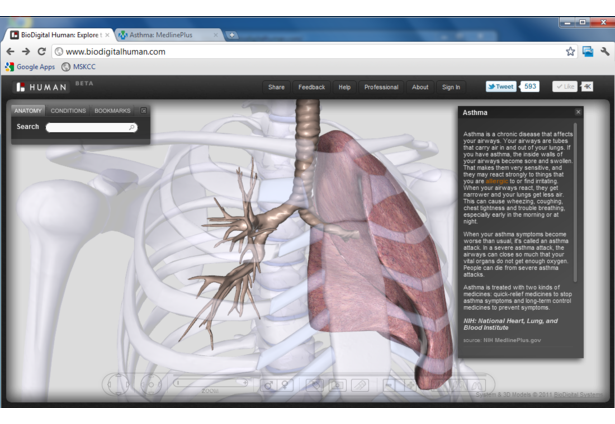Close the Asthma: MedlinePlus tab
This screenshot has height=424, width=615.
click(x=215, y=35)
